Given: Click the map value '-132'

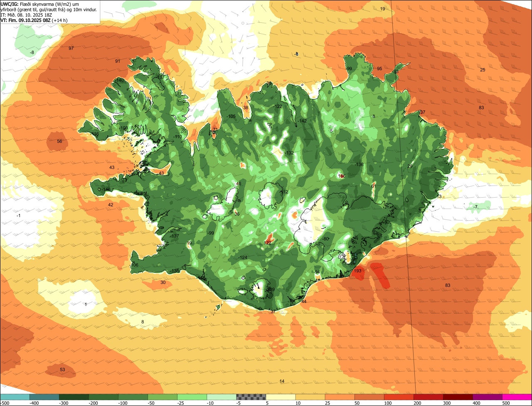Looking at the screenshot, I should pos(289,153).
